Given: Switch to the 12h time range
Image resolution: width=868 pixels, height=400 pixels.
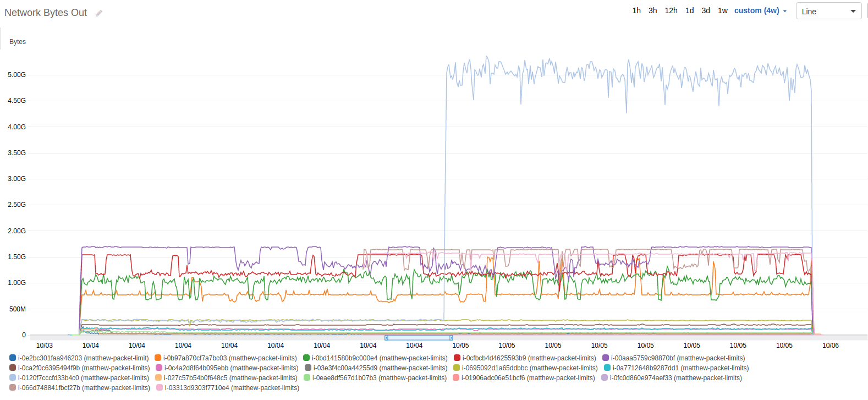Looking at the screenshot, I should [x=671, y=11].
